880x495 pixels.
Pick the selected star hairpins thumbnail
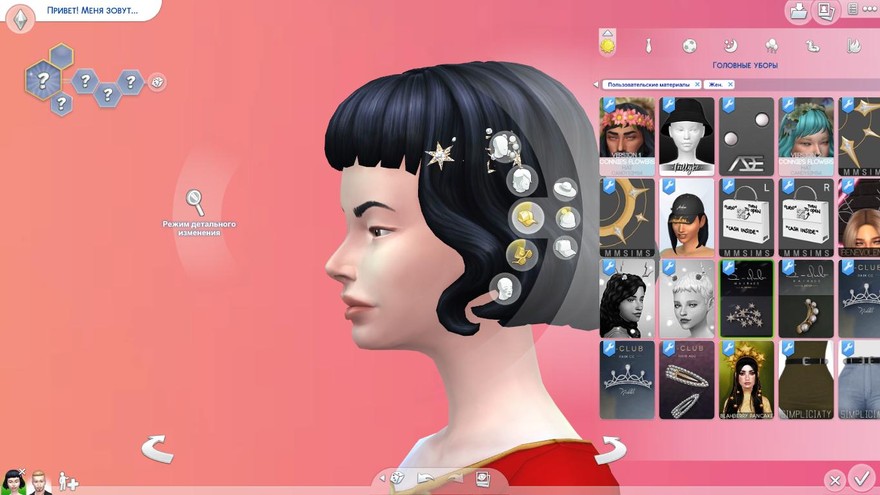746,299
